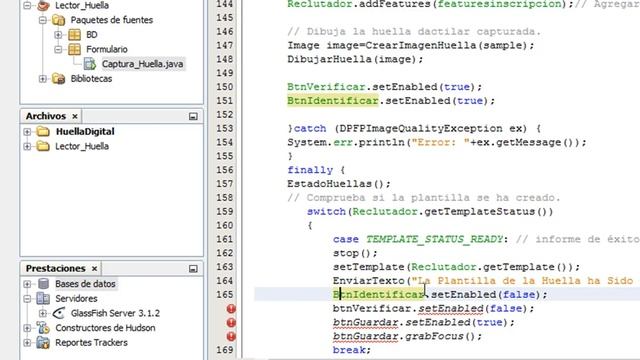
Task: Select GlassFish Server 3.1.2 label
Action: (x=116, y=313)
